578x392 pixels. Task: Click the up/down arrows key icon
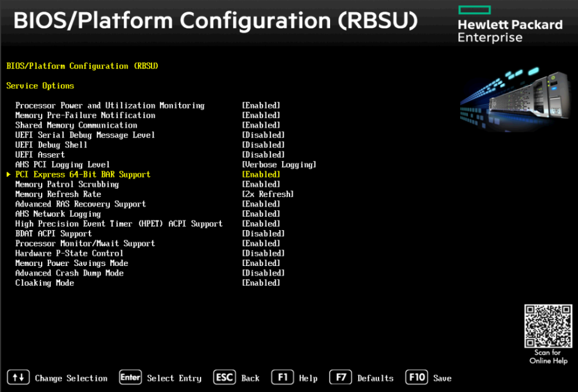coord(18,378)
